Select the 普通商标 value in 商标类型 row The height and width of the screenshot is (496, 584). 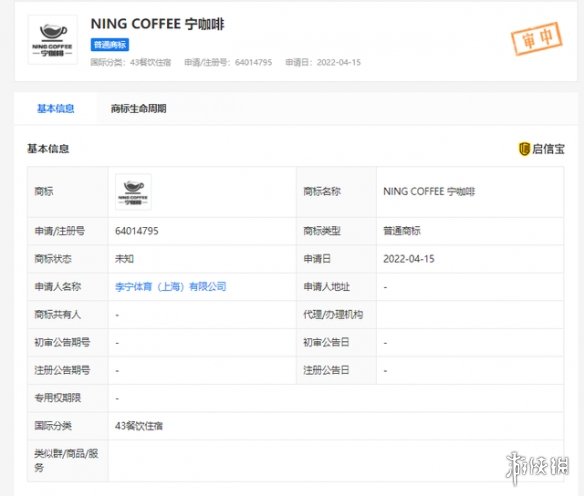click(402, 231)
